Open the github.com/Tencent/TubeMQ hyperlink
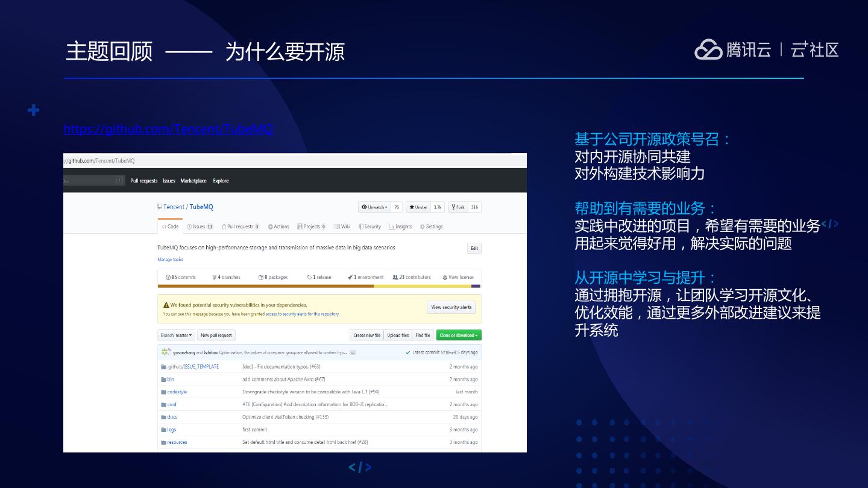 pos(168,129)
